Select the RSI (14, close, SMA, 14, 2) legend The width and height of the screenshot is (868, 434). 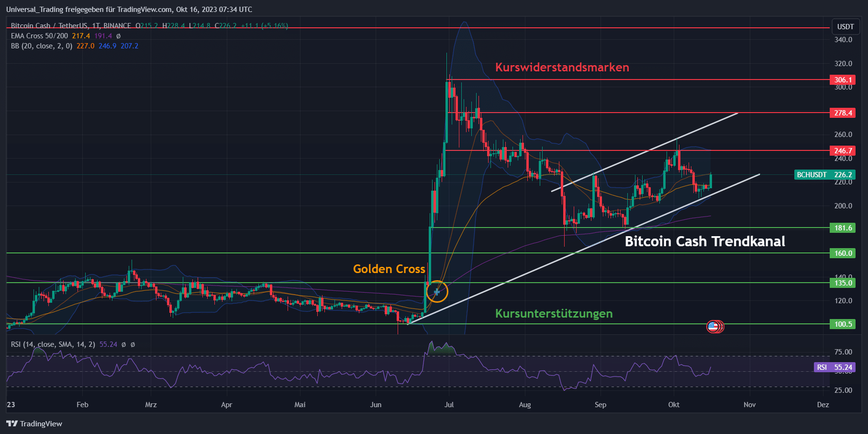[53, 344]
